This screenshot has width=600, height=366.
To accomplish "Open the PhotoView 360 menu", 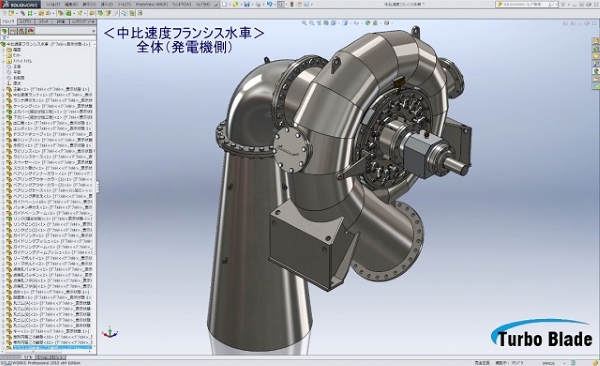I will tap(152, 4).
